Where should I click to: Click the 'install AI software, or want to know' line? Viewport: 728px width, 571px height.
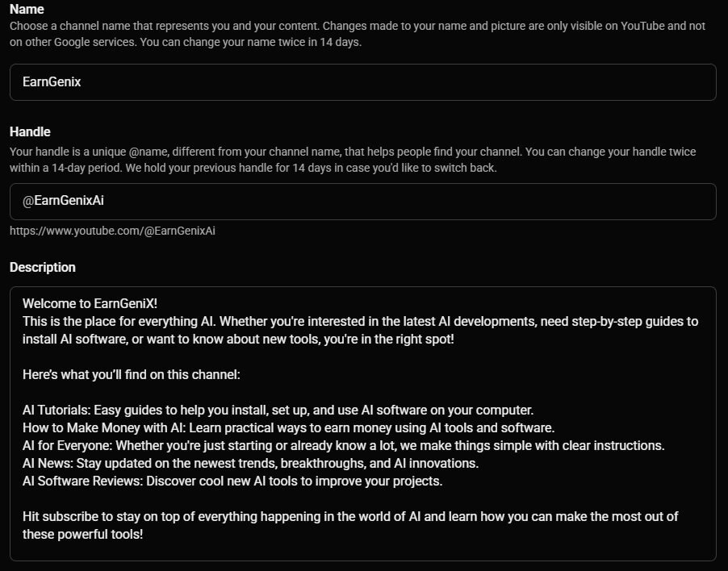click(238, 339)
